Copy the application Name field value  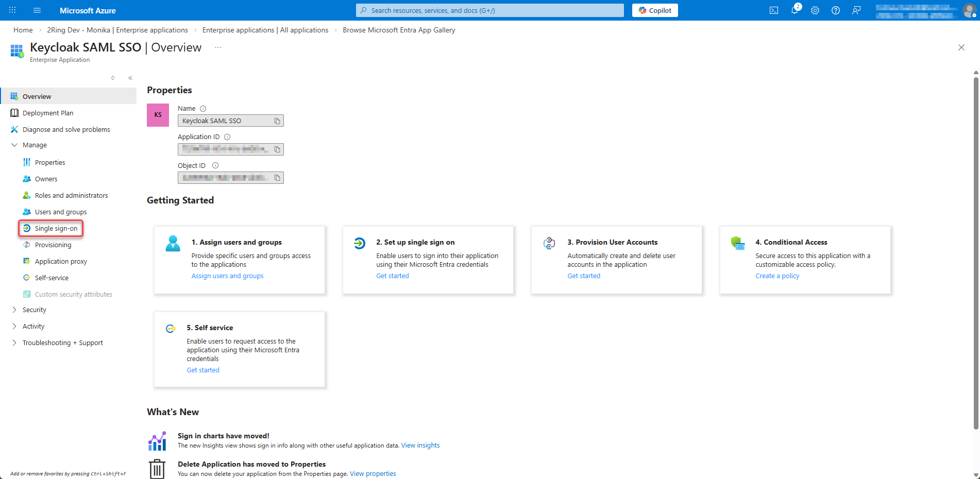[277, 121]
